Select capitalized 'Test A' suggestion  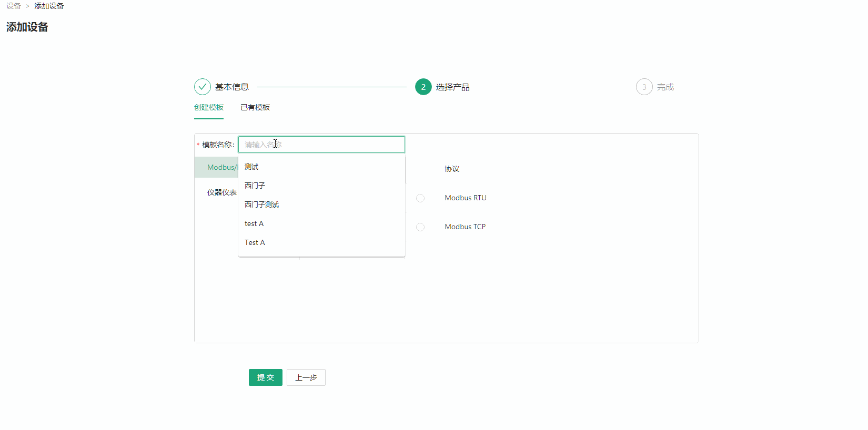click(x=255, y=243)
